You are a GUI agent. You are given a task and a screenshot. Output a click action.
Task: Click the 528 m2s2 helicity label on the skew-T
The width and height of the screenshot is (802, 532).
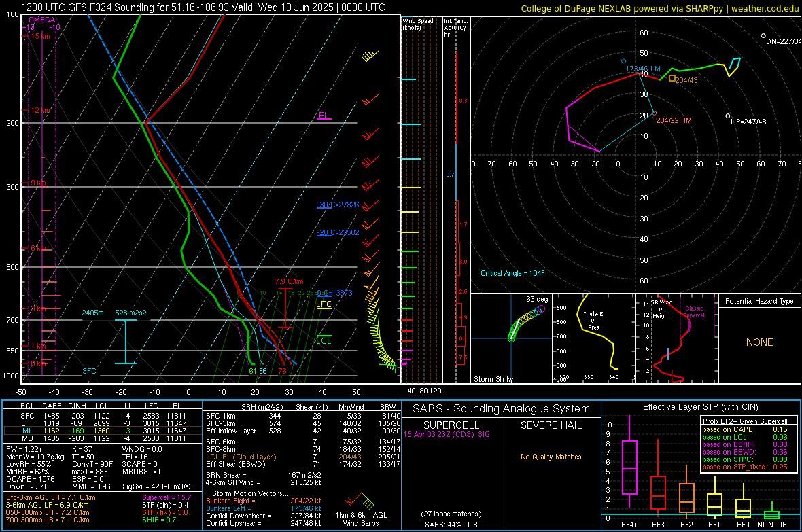click(x=130, y=313)
